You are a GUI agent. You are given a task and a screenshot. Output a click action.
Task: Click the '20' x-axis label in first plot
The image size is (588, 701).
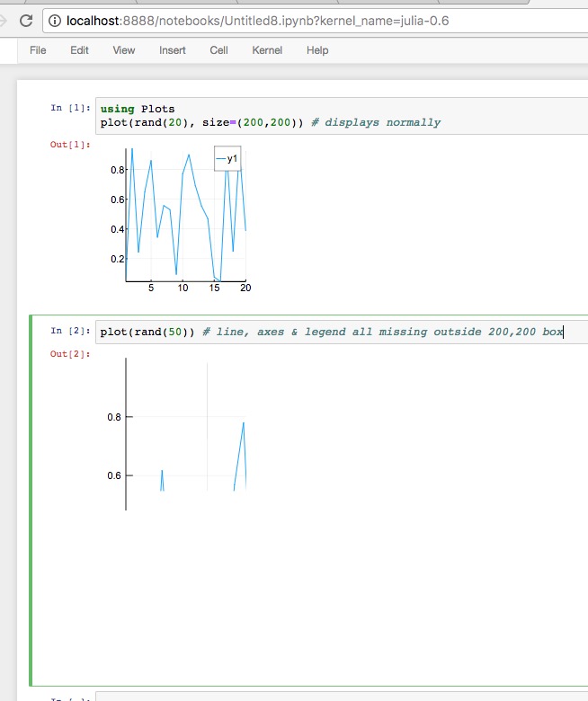click(x=245, y=288)
